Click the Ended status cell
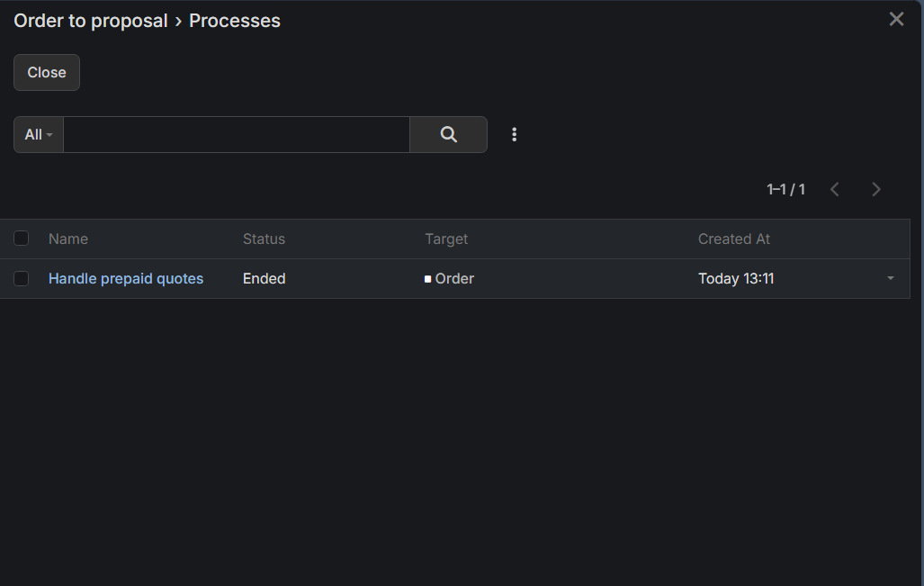The height and width of the screenshot is (586, 924). tap(264, 279)
